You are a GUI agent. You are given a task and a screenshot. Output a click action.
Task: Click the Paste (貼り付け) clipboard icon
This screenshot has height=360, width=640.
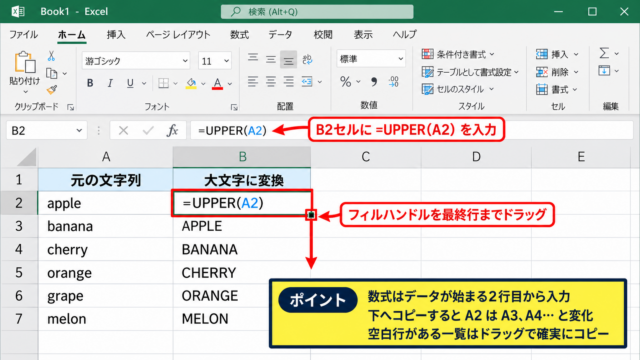pyautogui.click(x=24, y=62)
